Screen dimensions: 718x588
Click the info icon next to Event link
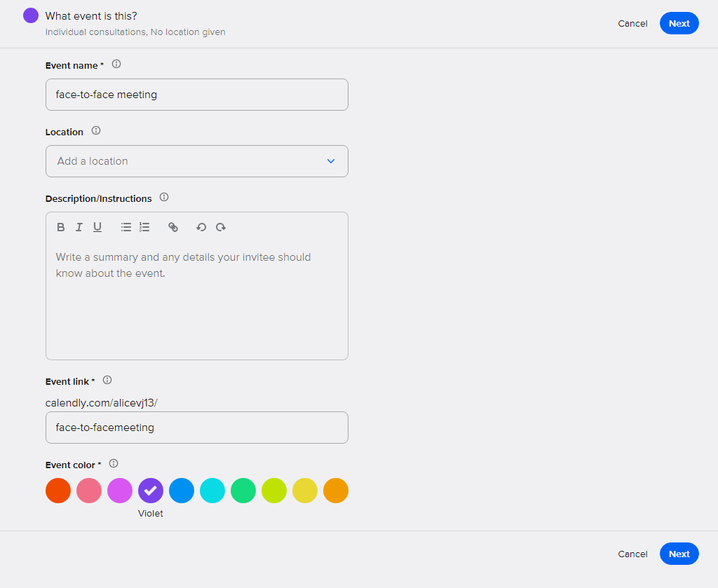tap(107, 380)
